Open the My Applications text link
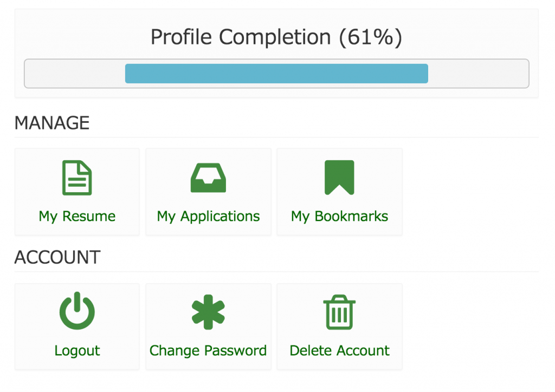The image size is (555, 392). (x=208, y=217)
